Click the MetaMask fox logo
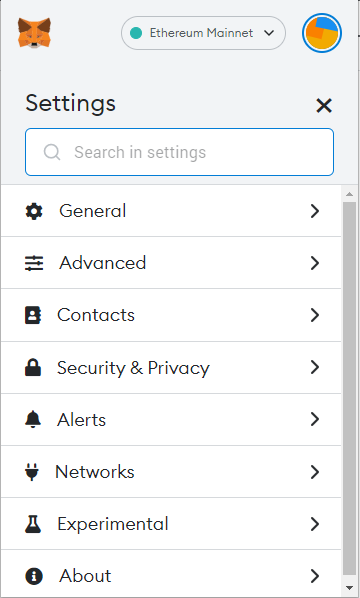This screenshot has height=598, width=360. [34, 33]
